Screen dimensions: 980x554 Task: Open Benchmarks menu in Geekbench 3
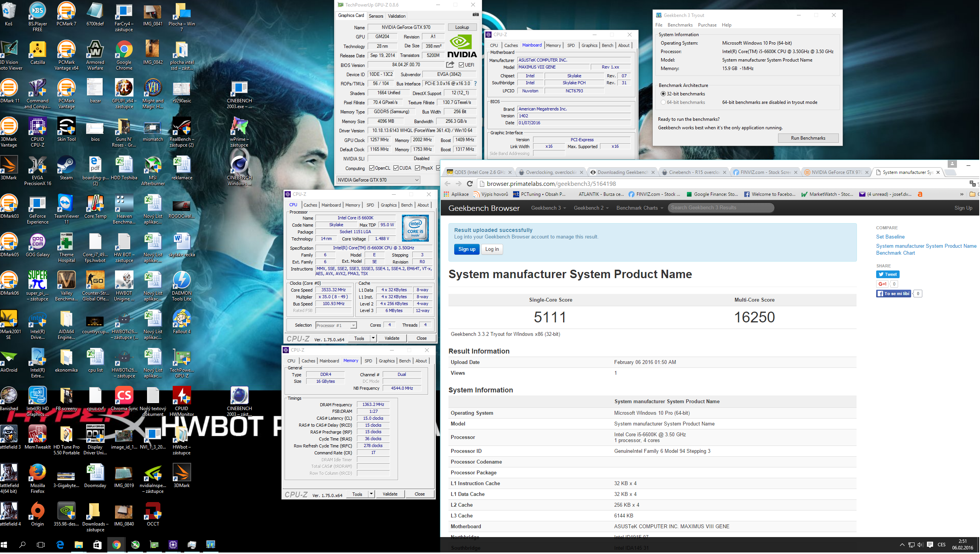pos(680,25)
